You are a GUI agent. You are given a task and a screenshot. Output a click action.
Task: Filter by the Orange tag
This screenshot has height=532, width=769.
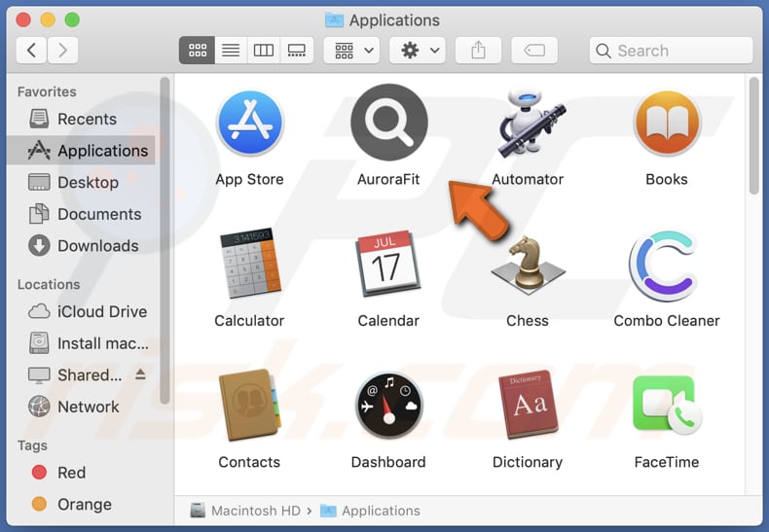click(x=81, y=504)
